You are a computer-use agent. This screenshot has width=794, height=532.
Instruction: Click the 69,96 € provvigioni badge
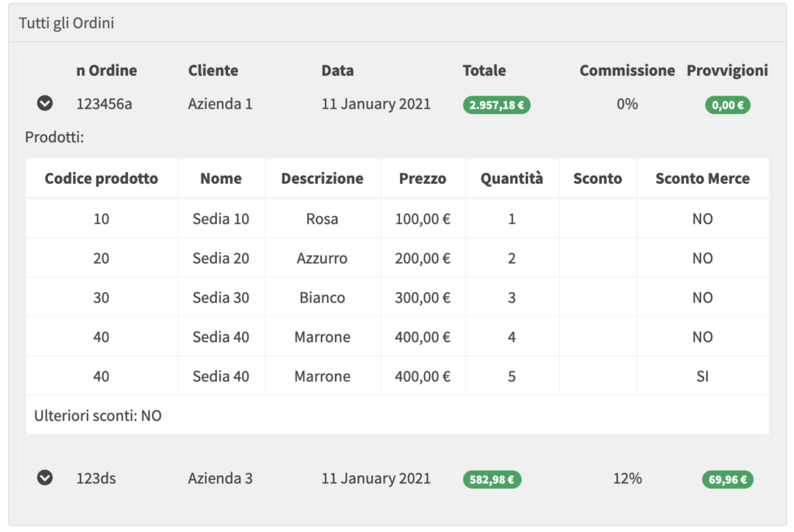727,479
